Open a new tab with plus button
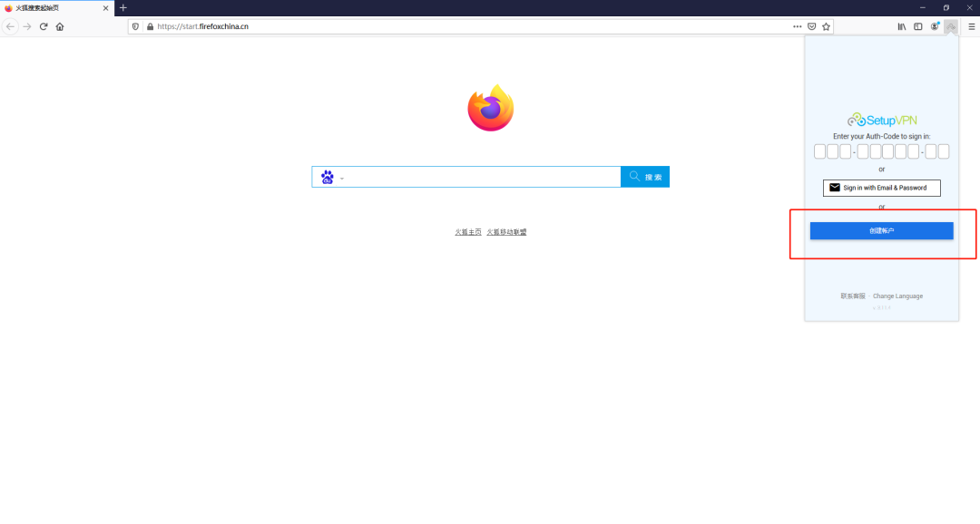 (123, 7)
